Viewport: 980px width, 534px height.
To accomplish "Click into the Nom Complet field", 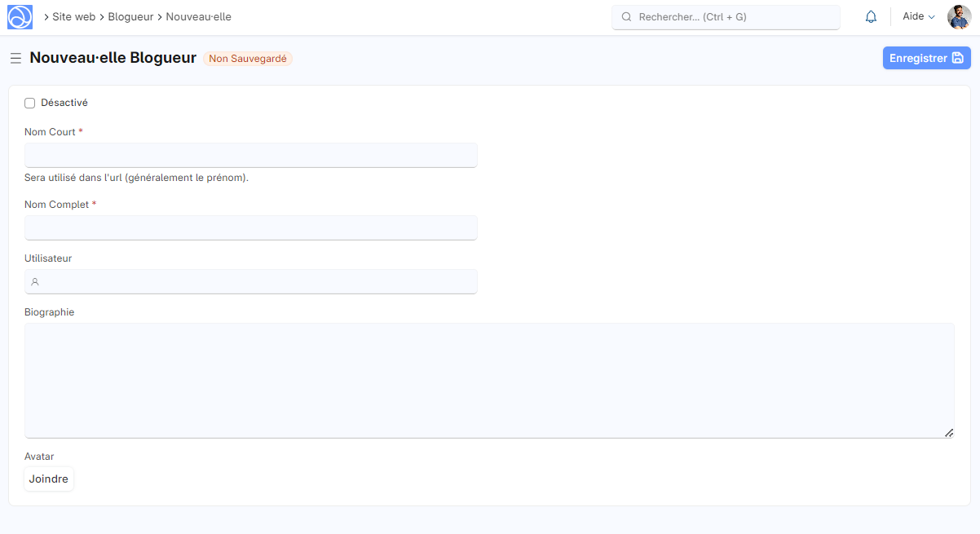I will click(251, 228).
